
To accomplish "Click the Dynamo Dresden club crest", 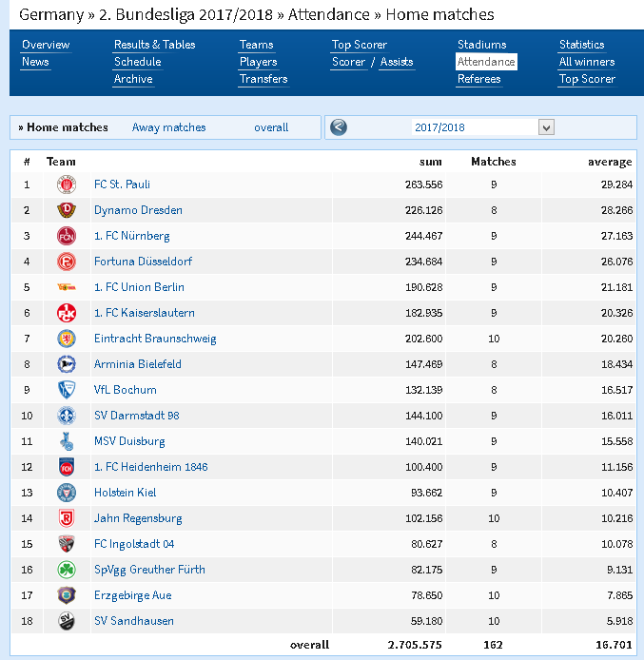I will tap(67, 210).
